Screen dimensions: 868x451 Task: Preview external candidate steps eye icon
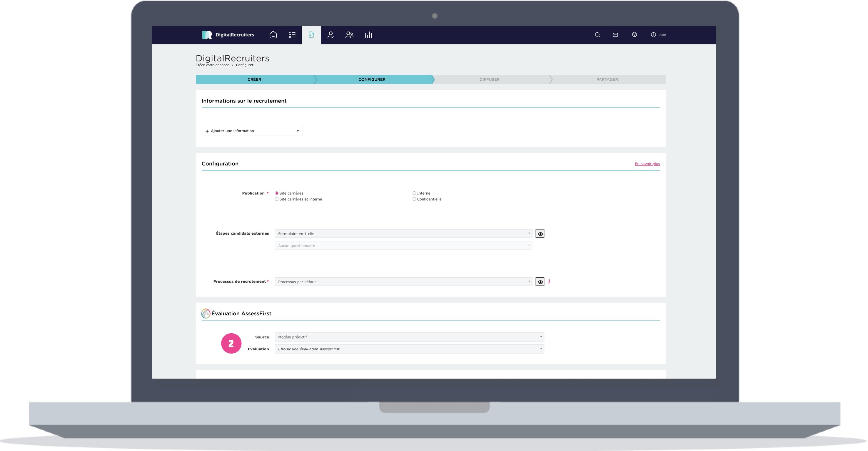click(540, 234)
